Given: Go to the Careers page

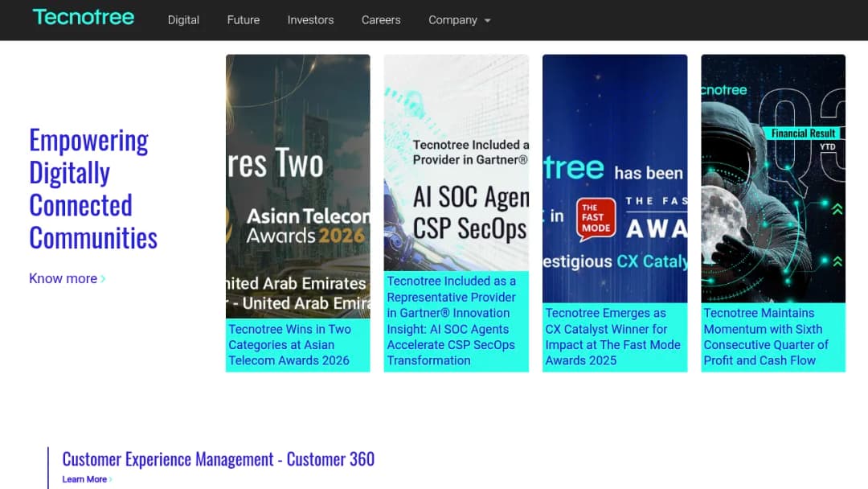Looking at the screenshot, I should point(381,20).
